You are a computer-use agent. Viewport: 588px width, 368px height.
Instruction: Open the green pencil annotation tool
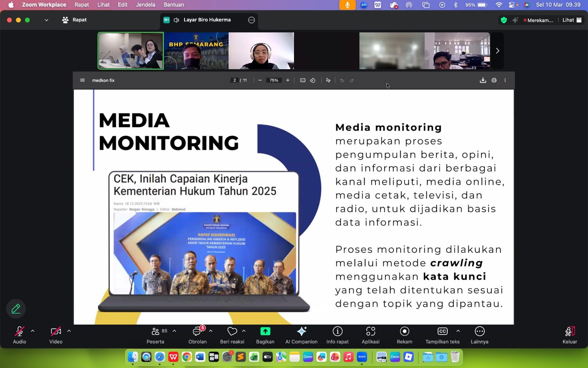click(x=15, y=309)
